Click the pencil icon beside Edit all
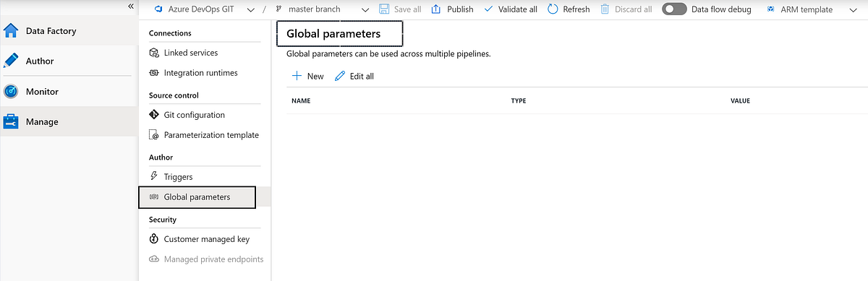 point(340,76)
